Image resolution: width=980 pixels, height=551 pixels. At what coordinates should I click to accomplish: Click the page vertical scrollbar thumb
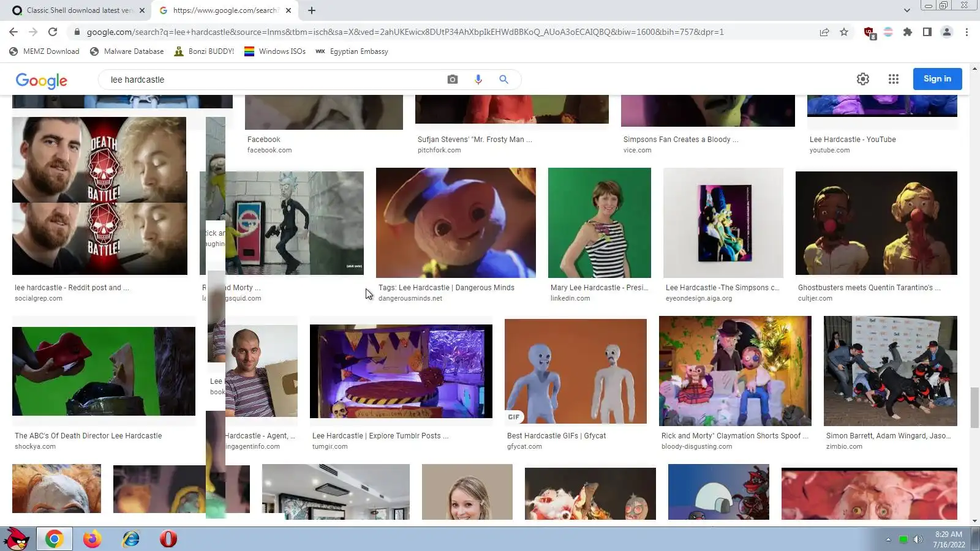coord(975,407)
